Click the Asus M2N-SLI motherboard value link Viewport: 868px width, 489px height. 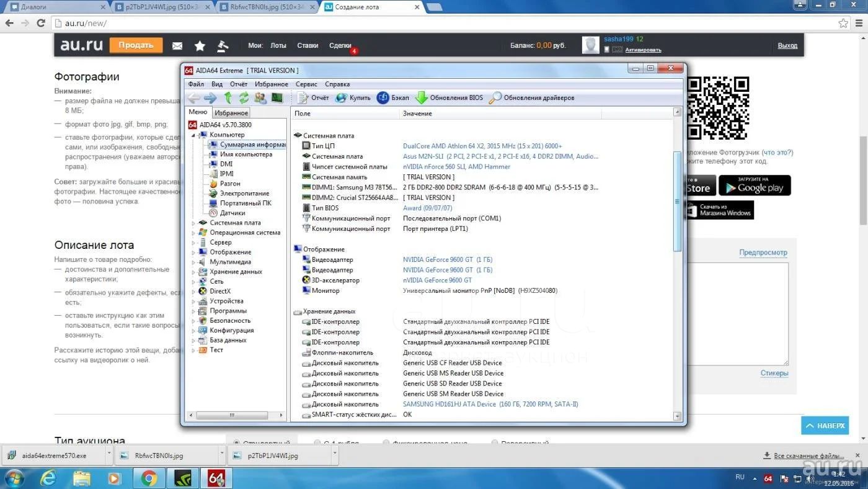point(500,156)
